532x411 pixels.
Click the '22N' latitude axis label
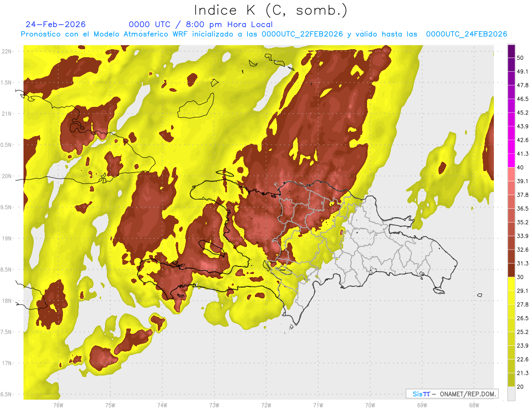pyautogui.click(x=6, y=51)
